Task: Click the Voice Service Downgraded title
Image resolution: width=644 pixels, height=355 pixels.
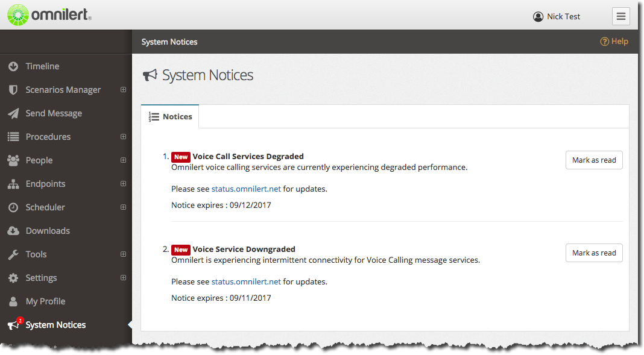Action: click(x=244, y=249)
